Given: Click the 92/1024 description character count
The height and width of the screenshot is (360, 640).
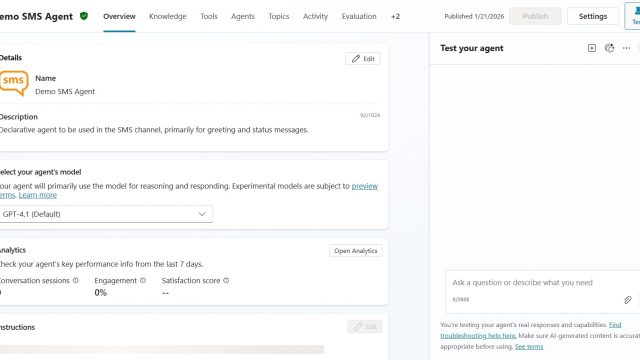Looking at the screenshot, I should (x=370, y=116).
